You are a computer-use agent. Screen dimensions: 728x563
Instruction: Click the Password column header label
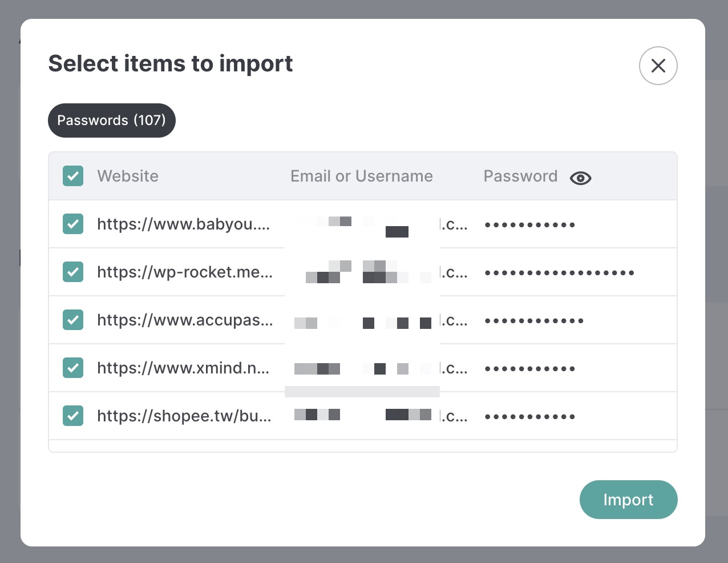pyautogui.click(x=520, y=176)
